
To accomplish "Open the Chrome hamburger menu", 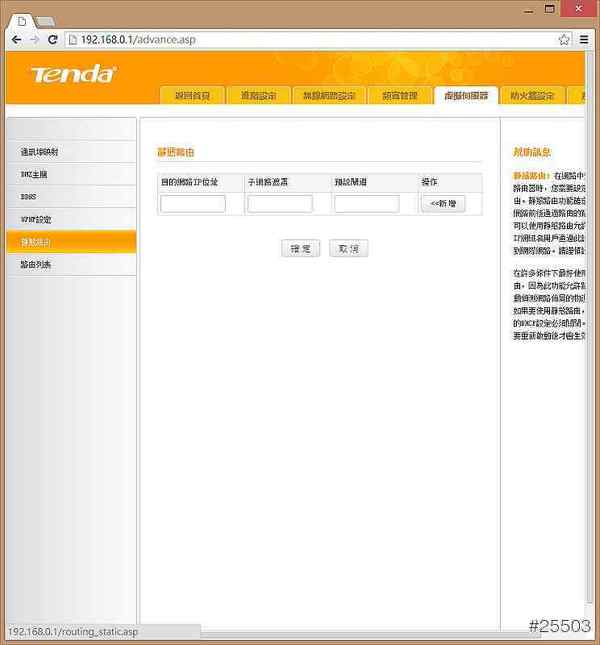I will point(584,40).
